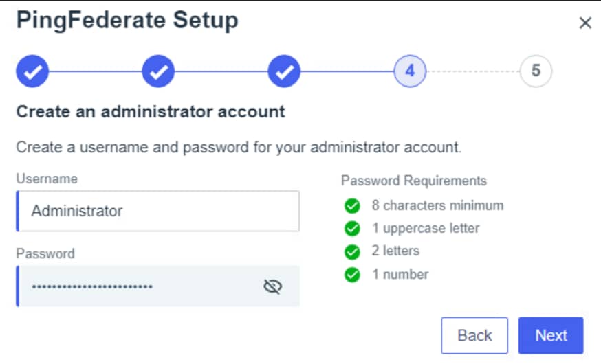Click the '8 characters minimum' requirement text
The height and width of the screenshot is (364, 601).
tap(437, 205)
